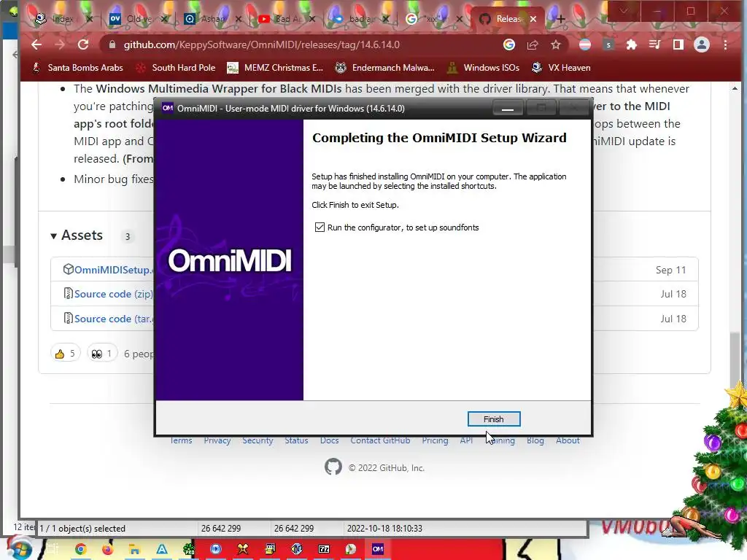
Task: Download OmniMIDISetup asset
Action: 112,270
